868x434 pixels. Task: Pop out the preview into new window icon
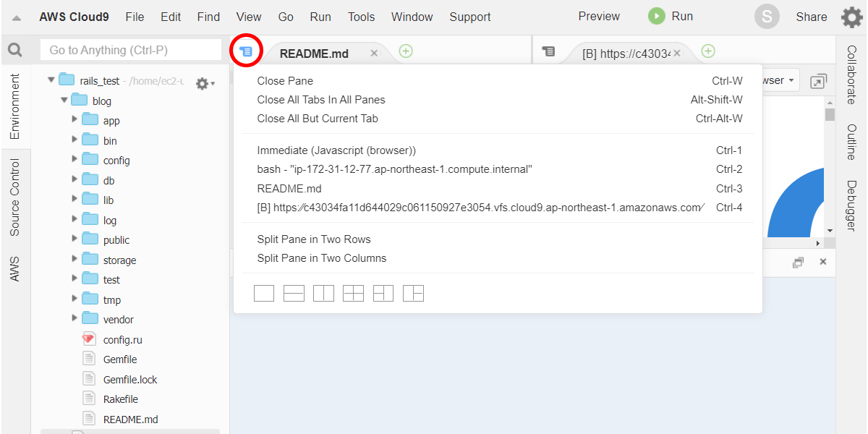tap(818, 82)
